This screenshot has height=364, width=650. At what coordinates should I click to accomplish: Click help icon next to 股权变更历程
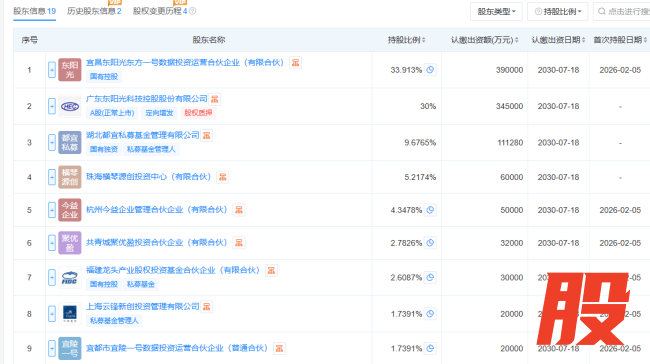pos(192,11)
